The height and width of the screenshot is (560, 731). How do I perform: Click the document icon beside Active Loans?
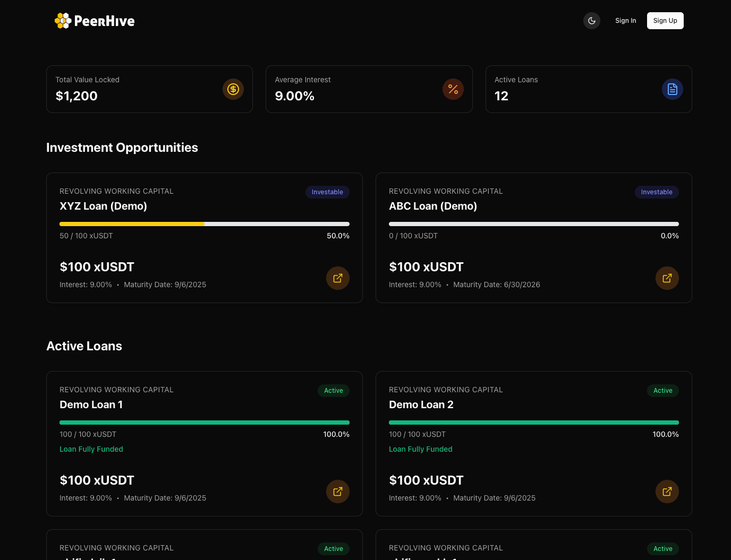tap(673, 89)
